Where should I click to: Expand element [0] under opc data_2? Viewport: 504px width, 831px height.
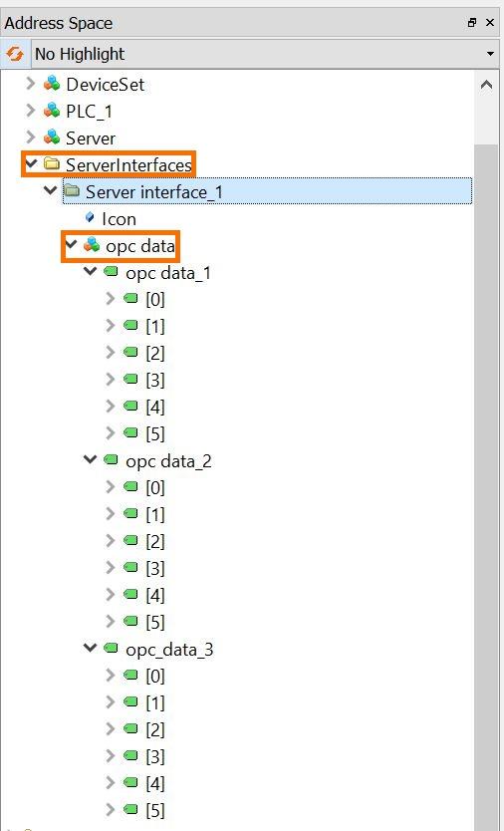pos(111,486)
